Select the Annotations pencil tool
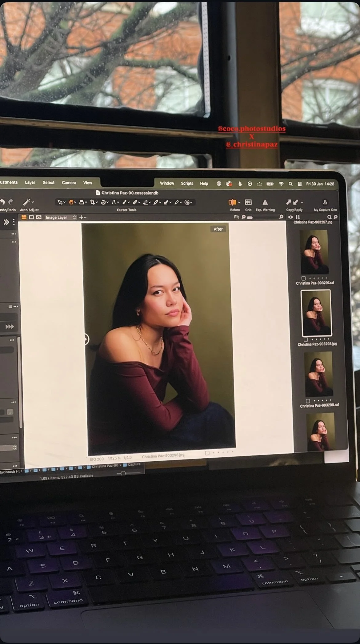The height and width of the screenshot is (644, 360). click(x=177, y=202)
